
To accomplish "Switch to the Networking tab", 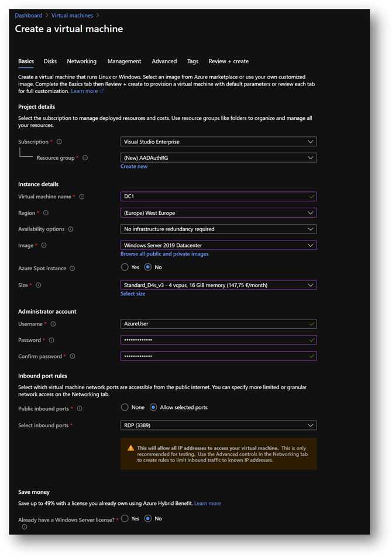I will 82,61.
